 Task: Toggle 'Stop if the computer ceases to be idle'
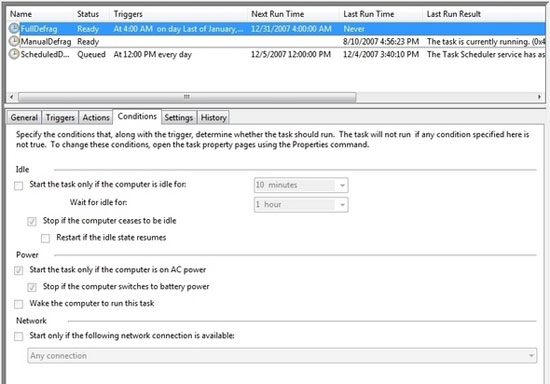pyautogui.click(x=32, y=222)
